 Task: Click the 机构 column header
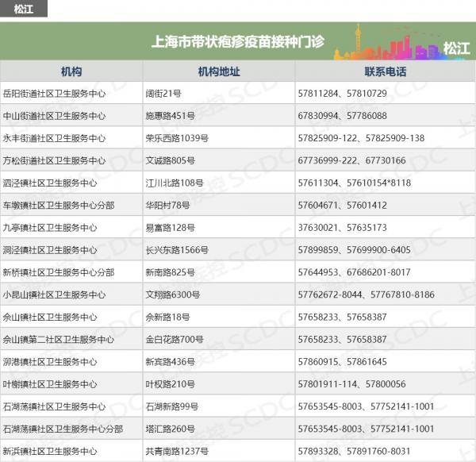[x=71, y=71]
